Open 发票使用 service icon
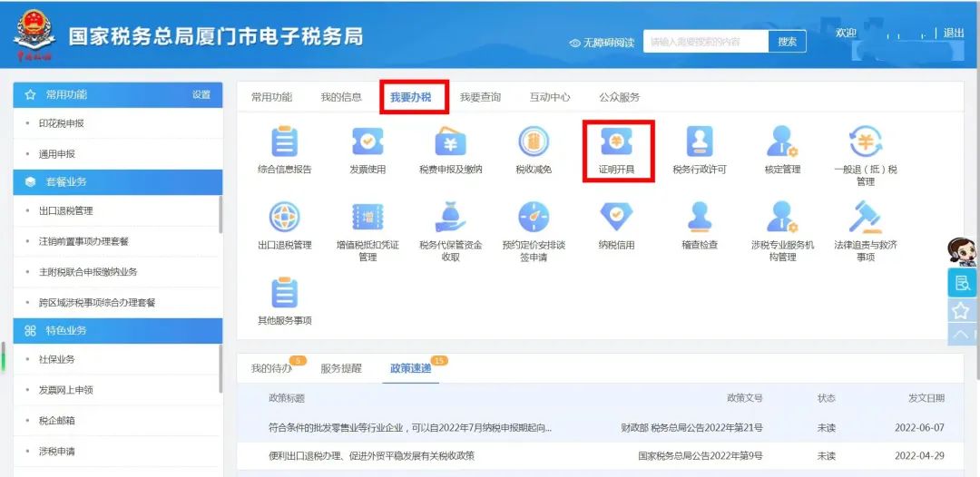This screenshot has height=477, width=980. (x=367, y=143)
